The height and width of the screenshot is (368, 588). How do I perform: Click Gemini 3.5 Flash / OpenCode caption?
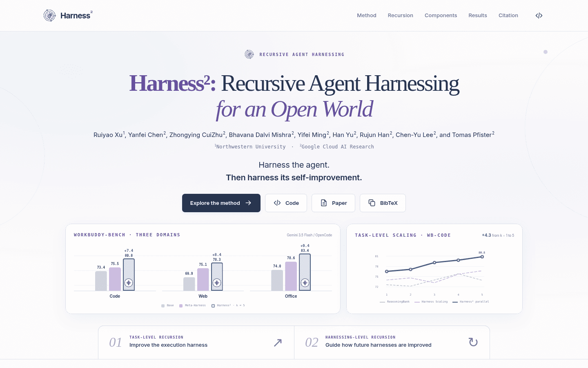point(310,235)
